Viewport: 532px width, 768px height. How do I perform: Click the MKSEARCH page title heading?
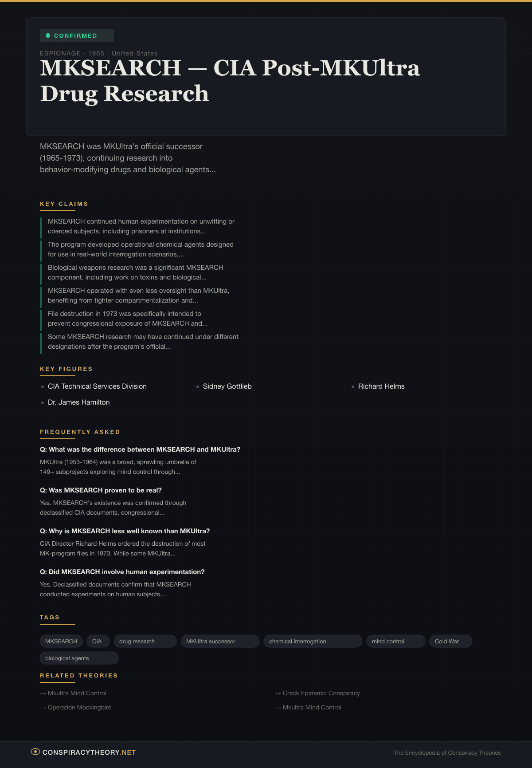230,81
